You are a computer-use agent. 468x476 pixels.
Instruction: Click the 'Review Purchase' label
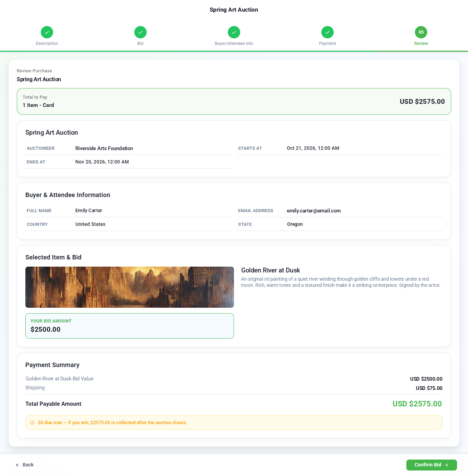(x=34, y=71)
